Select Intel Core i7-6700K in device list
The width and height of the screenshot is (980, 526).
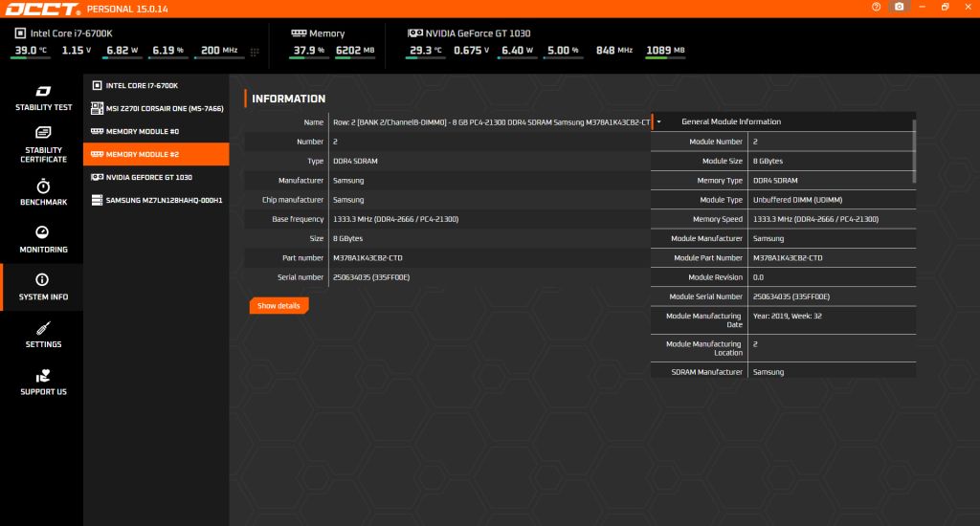point(156,85)
